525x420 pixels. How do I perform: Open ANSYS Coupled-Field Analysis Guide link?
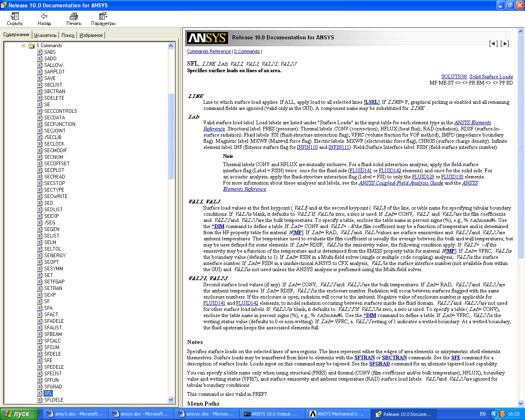click(401, 183)
